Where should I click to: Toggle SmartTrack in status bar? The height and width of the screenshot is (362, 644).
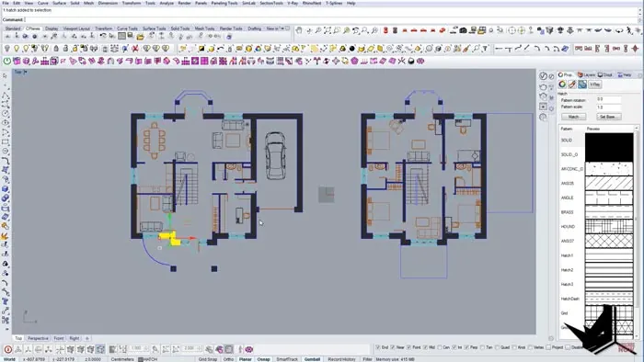click(287, 359)
